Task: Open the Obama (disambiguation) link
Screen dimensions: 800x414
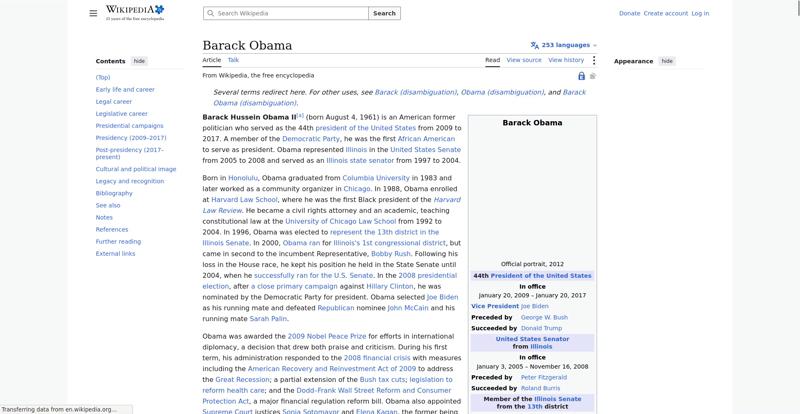Action: click(x=502, y=92)
